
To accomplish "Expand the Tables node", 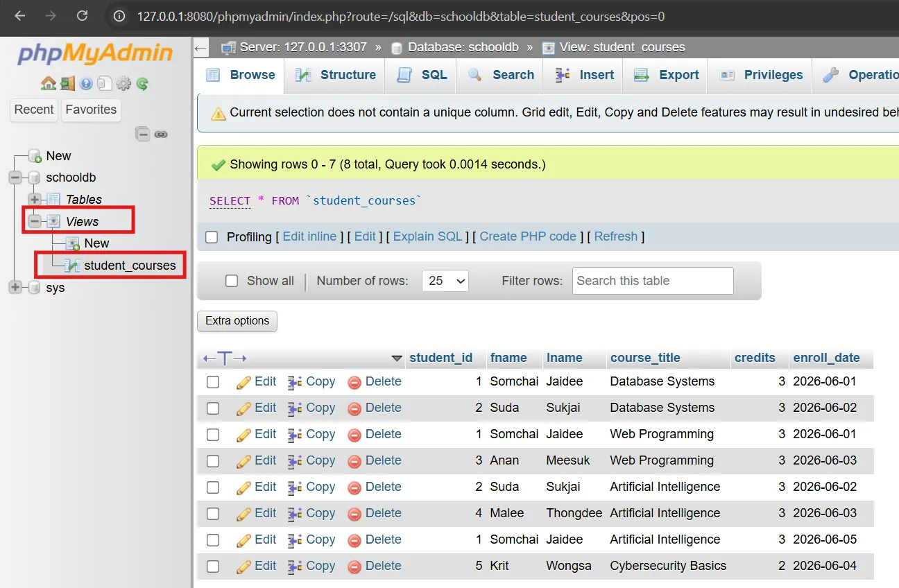I will coord(34,200).
